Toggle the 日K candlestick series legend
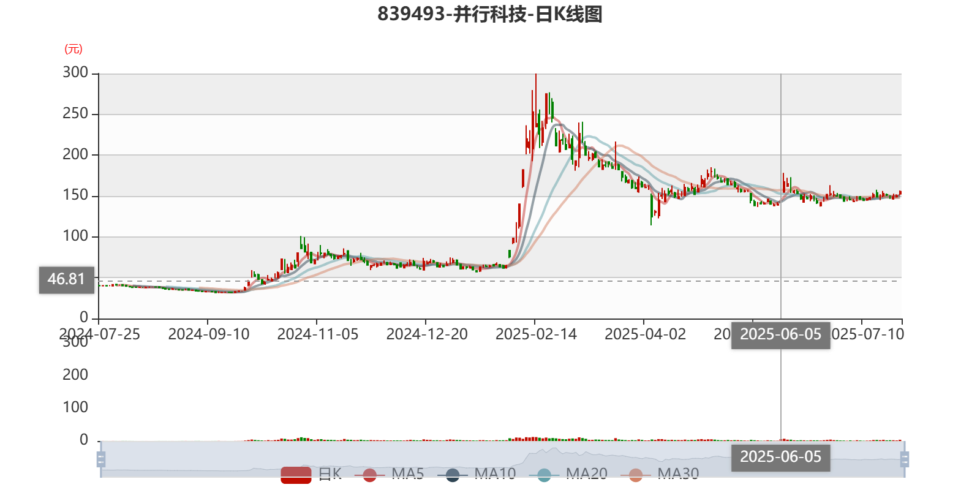The height and width of the screenshot is (490, 980). pyautogui.click(x=311, y=474)
